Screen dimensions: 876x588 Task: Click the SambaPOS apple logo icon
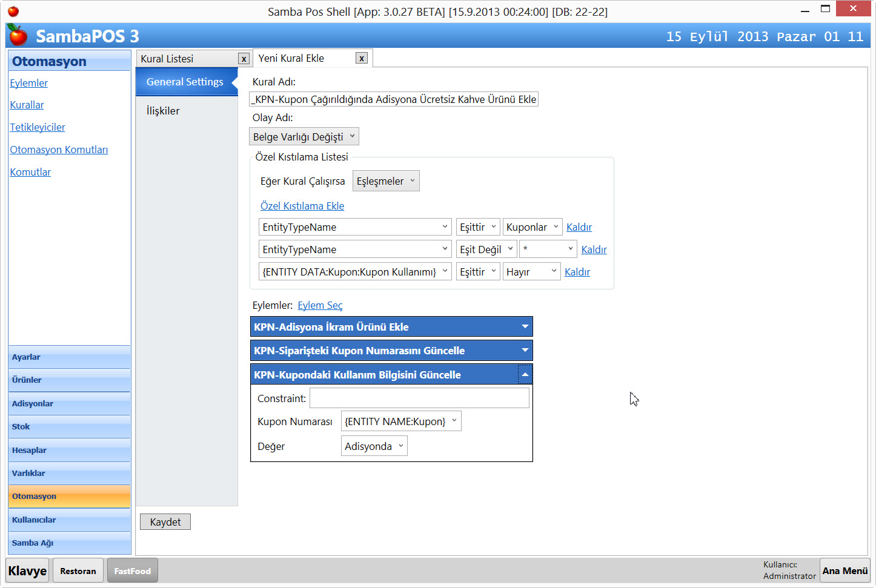click(18, 36)
